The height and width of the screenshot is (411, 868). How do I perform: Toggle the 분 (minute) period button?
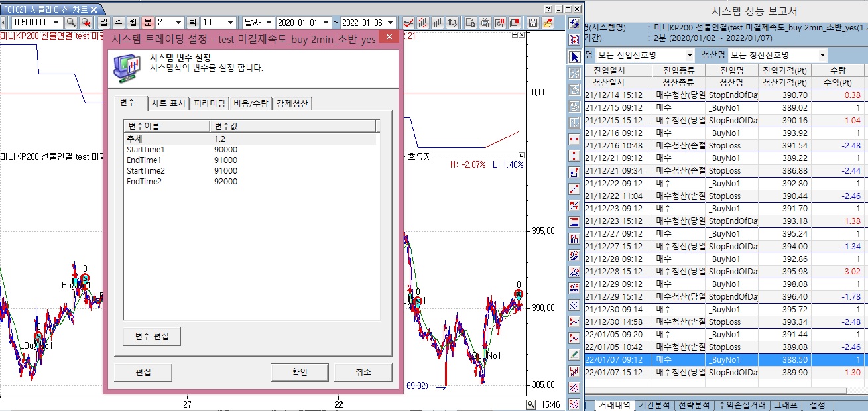point(147,23)
